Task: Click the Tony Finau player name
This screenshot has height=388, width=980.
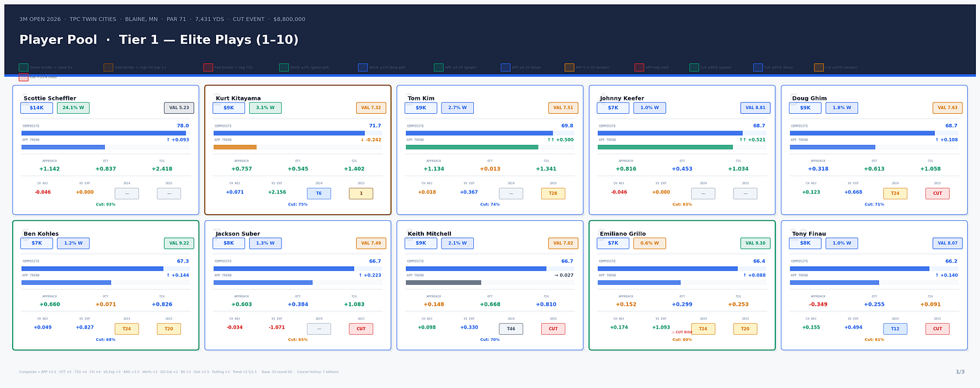Action: coord(809,234)
